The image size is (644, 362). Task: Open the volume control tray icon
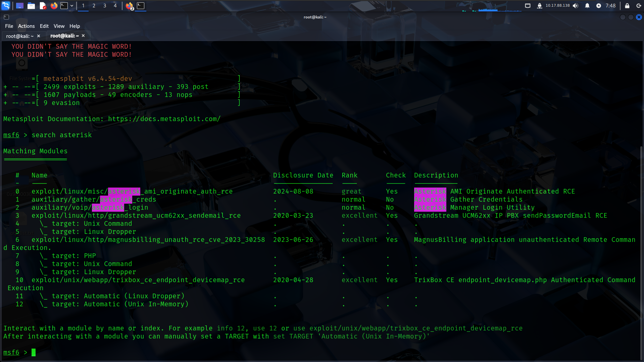pyautogui.click(x=576, y=6)
